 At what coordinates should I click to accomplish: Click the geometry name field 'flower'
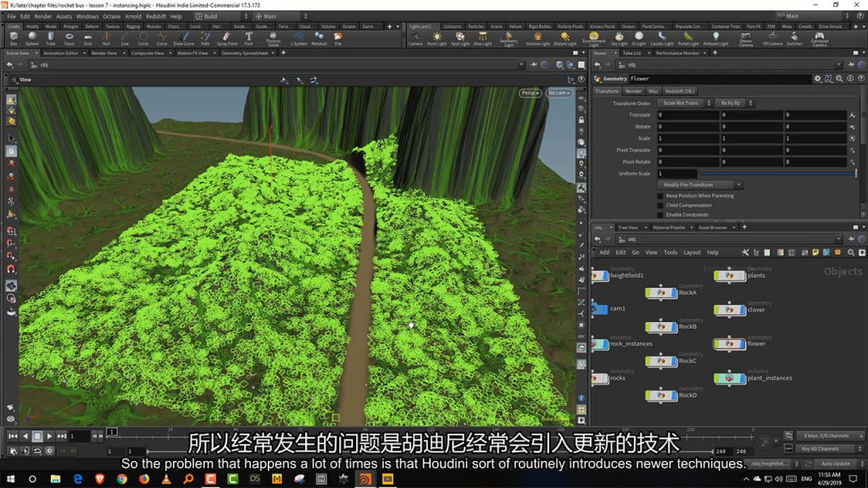720,79
